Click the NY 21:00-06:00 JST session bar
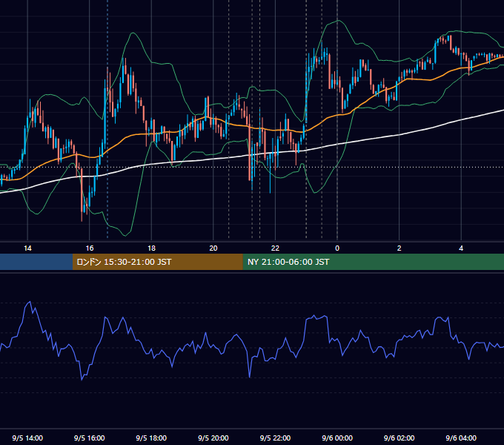Viewport: 504px width, 445px height. (373, 262)
